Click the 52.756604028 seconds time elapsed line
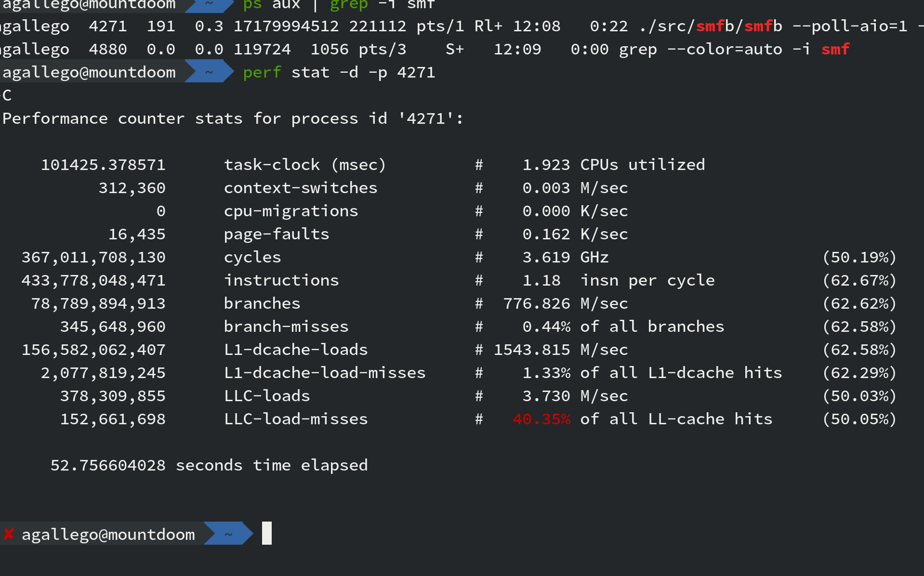 (x=209, y=465)
